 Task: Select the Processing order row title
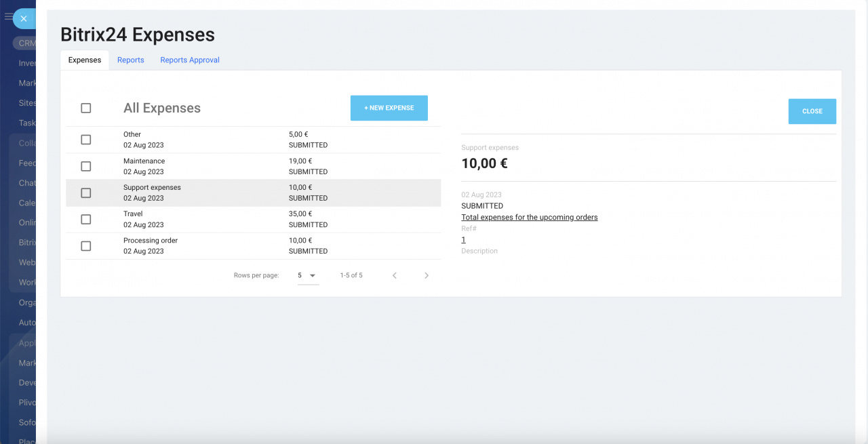pyautogui.click(x=151, y=240)
